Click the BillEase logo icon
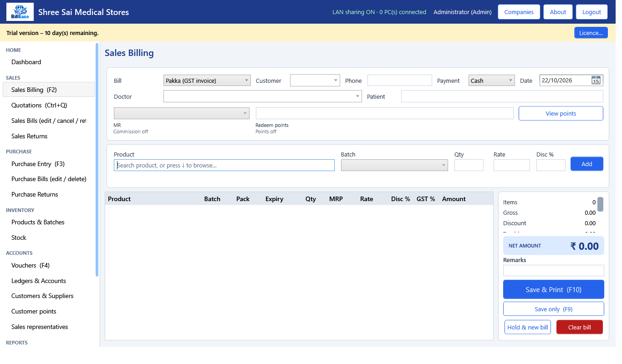The image size is (622, 364). pyautogui.click(x=20, y=12)
